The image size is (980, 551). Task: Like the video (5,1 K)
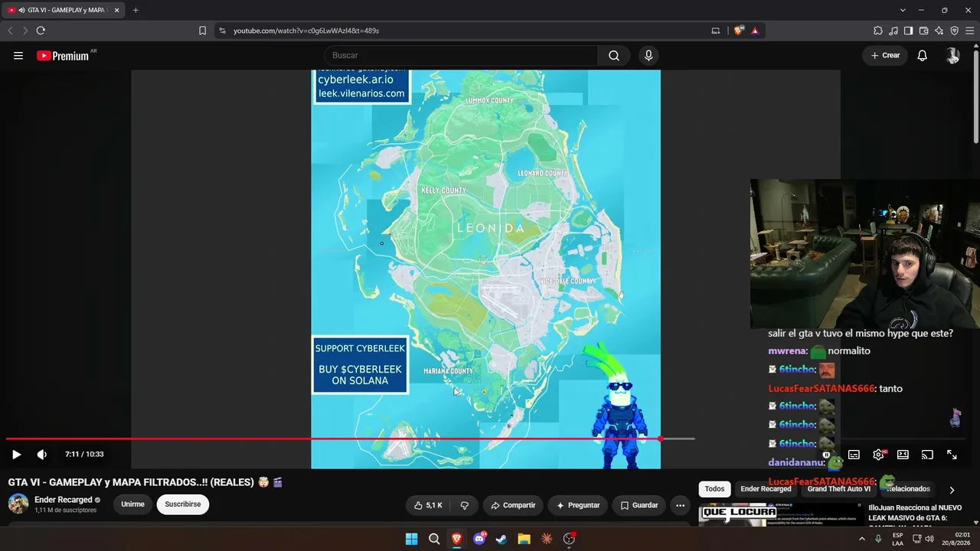[x=429, y=505]
